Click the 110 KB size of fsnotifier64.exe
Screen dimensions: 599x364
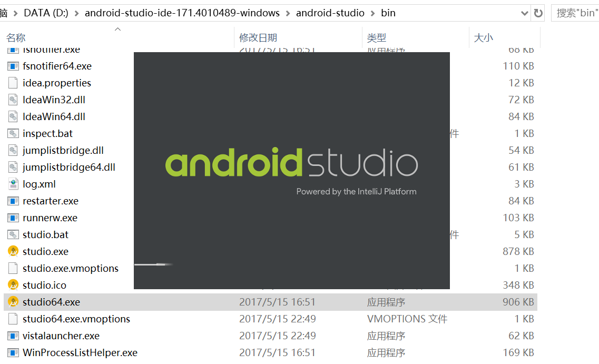point(518,66)
